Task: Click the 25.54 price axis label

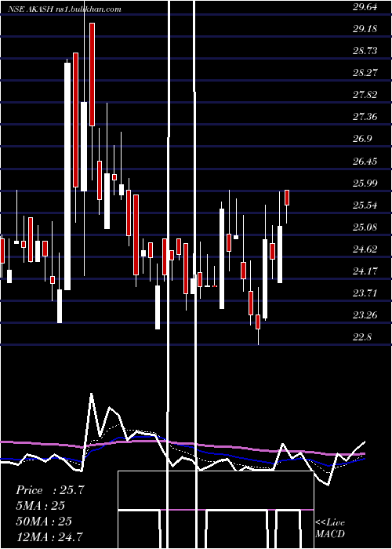Action: (365, 205)
